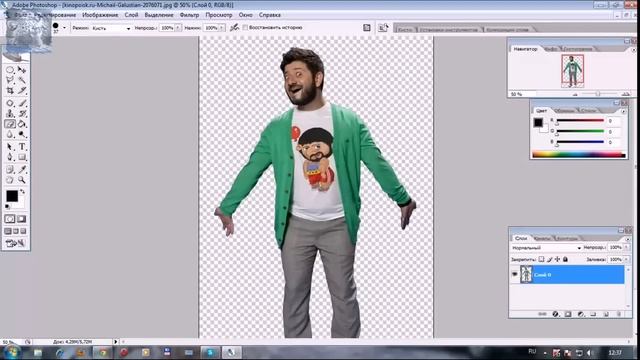Click the color spectrum ramp in Color panel
This screenshot has height=360, width=640.
click(x=579, y=155)
